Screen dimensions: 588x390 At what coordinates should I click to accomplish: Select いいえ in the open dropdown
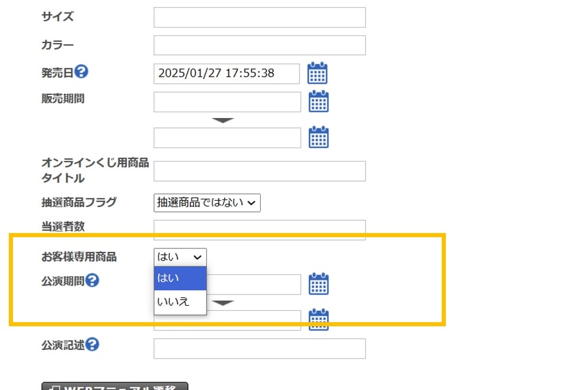coord(177,302)
